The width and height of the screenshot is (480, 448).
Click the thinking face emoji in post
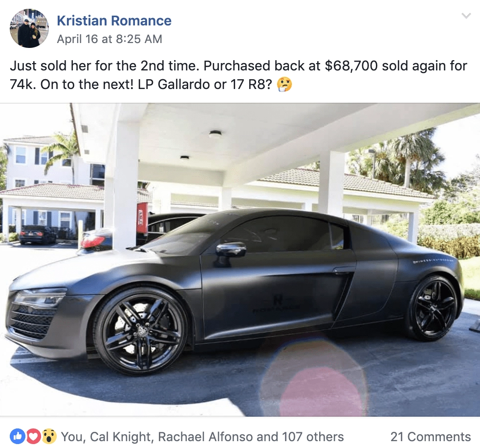[x=284, y=85]
